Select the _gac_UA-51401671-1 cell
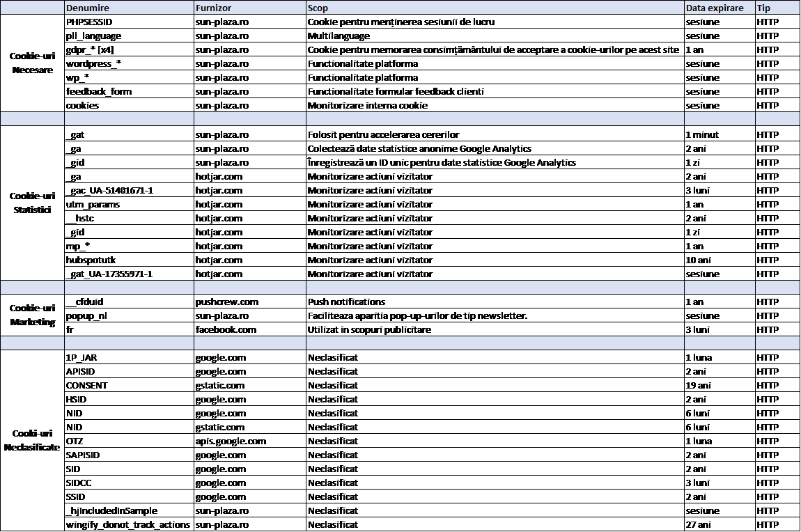The image size is (801, 532). pos(130,190)
